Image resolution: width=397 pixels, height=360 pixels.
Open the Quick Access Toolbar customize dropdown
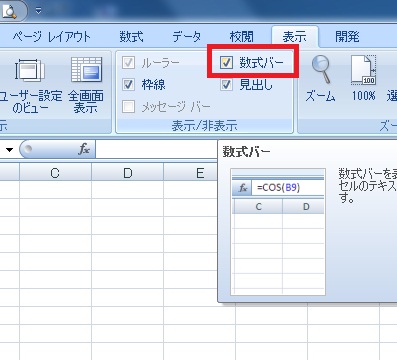tap(39, 11)
